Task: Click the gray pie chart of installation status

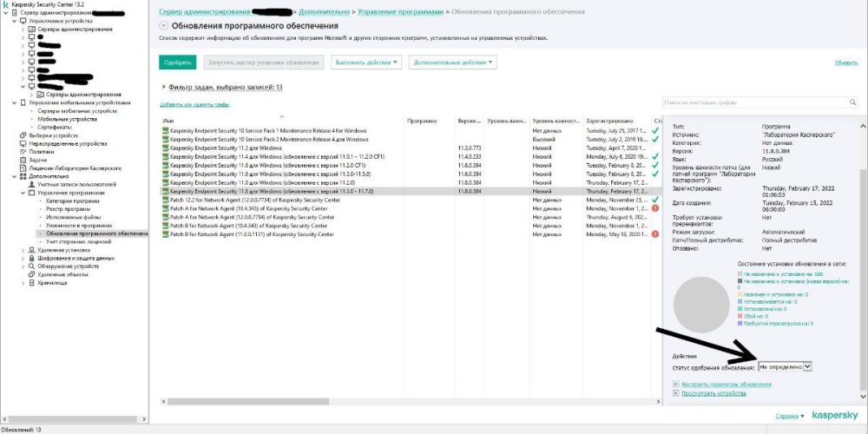Action: pos(700,305)
